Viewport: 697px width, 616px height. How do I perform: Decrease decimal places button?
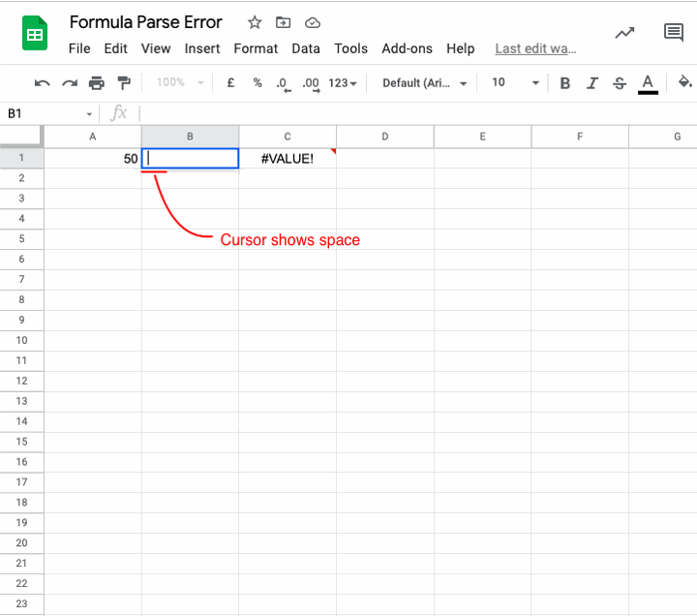pyautogui.click(x=283, y=84)
